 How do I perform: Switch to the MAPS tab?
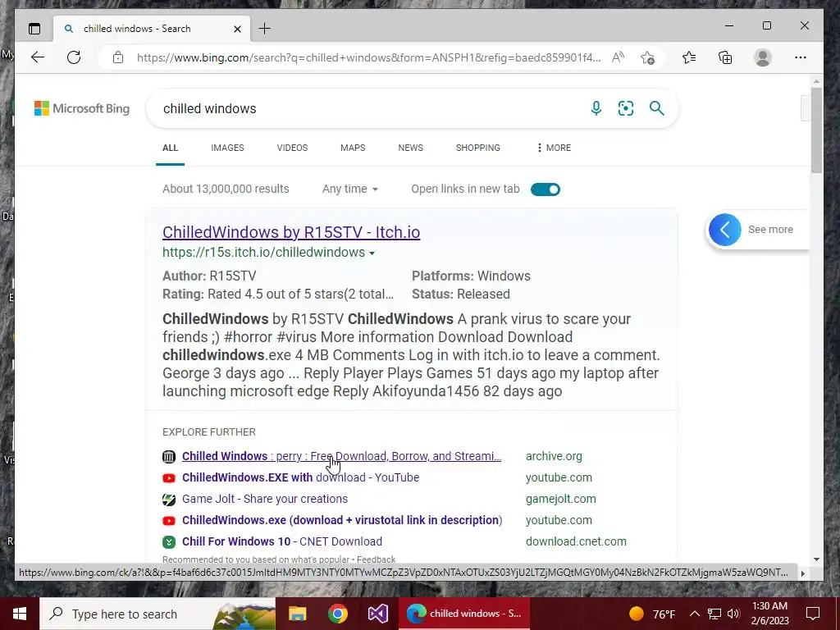click(x=353, y=148)
